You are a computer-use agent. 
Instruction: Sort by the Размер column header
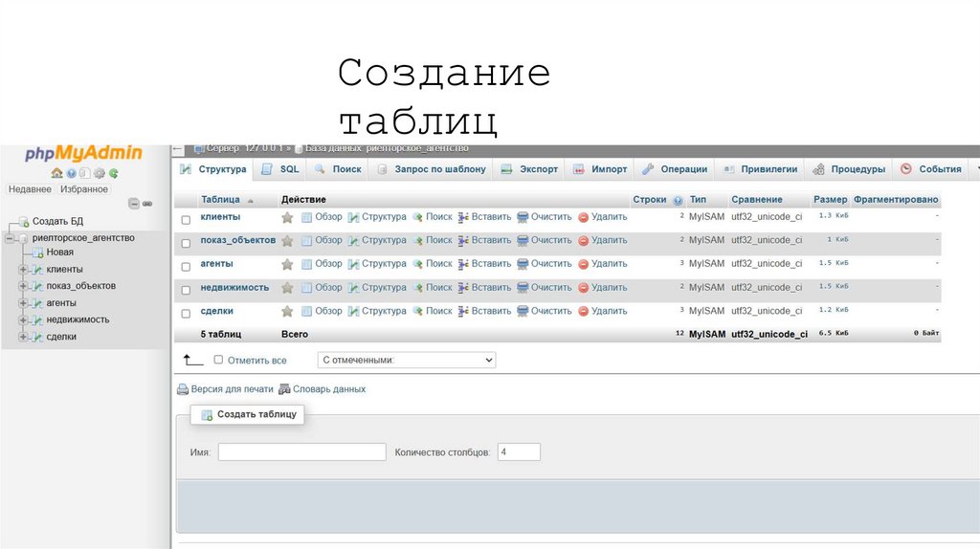pyautogui.click(x=830, y=200)
